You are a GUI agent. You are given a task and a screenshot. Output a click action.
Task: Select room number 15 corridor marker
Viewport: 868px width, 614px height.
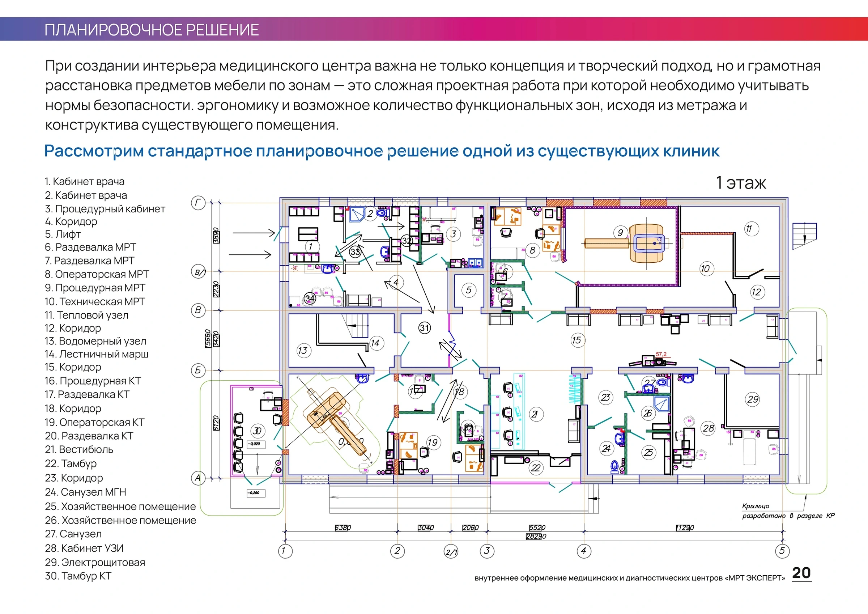pos(576,340)
